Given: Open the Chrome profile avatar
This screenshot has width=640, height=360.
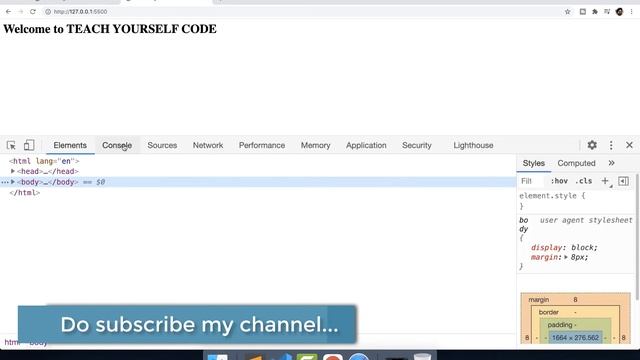Looking at the screenshot, I should click(619, 12).
